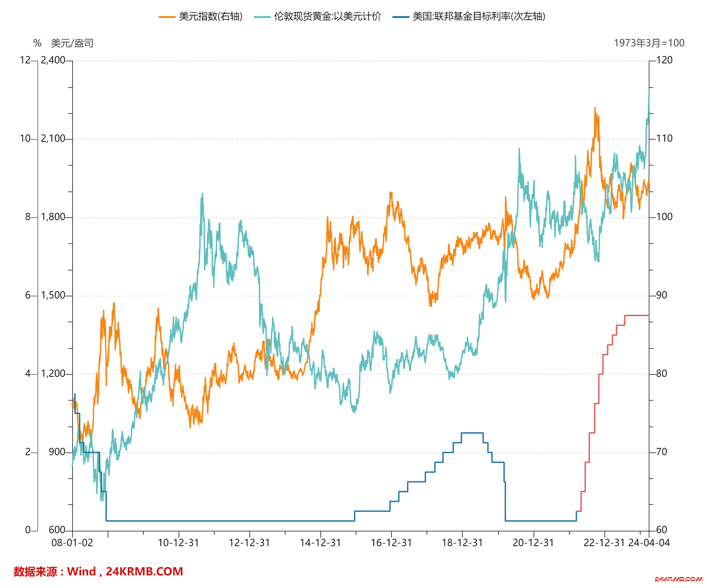
Task: Click the 120 right axis value
Action: tap(664, 60)
